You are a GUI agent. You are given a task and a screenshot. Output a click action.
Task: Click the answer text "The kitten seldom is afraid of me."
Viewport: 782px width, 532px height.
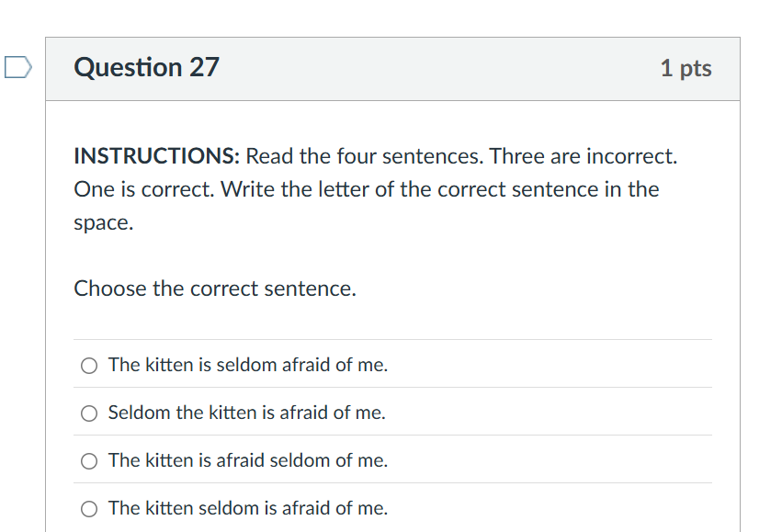point(248,508)
